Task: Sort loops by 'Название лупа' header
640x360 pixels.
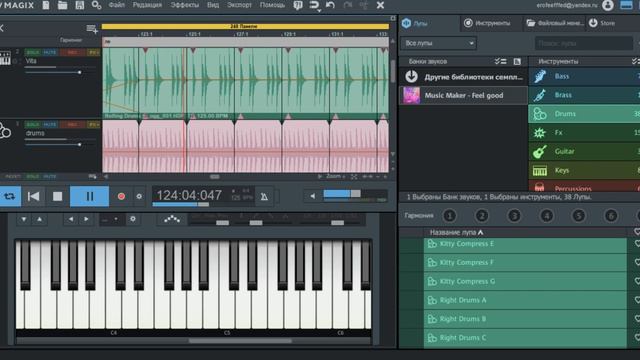Action: point(456,232)
